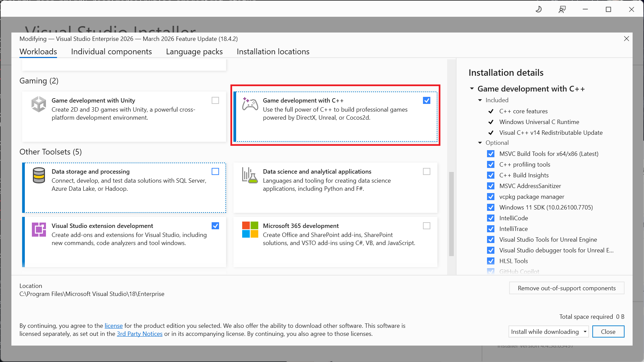The height and width of the screenshot is (362, 644).
Task: Open the Language packs tab
Action: point(194,52)
